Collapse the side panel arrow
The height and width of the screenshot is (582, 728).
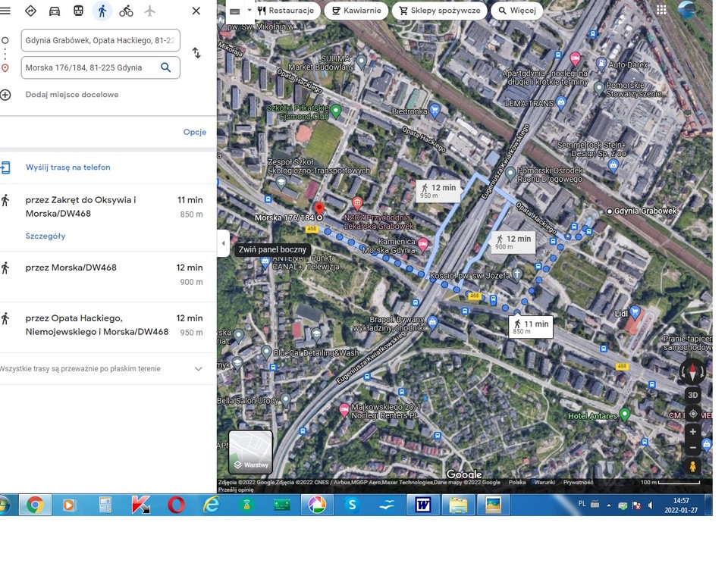(223, 243)
